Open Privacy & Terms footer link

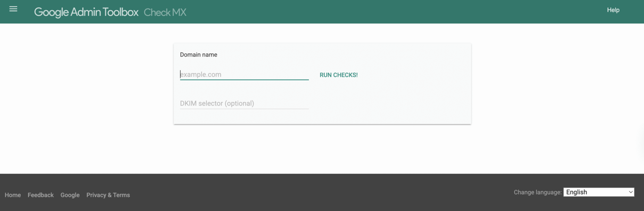point(108,195)
